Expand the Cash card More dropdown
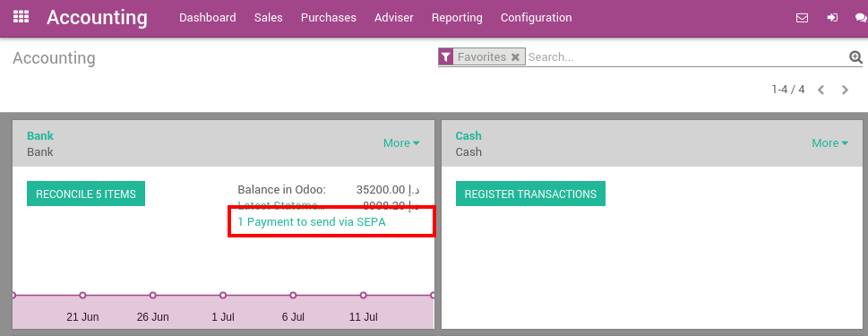Image resolution: width=868 pixels, height=336 pixels. coord(829,142)
